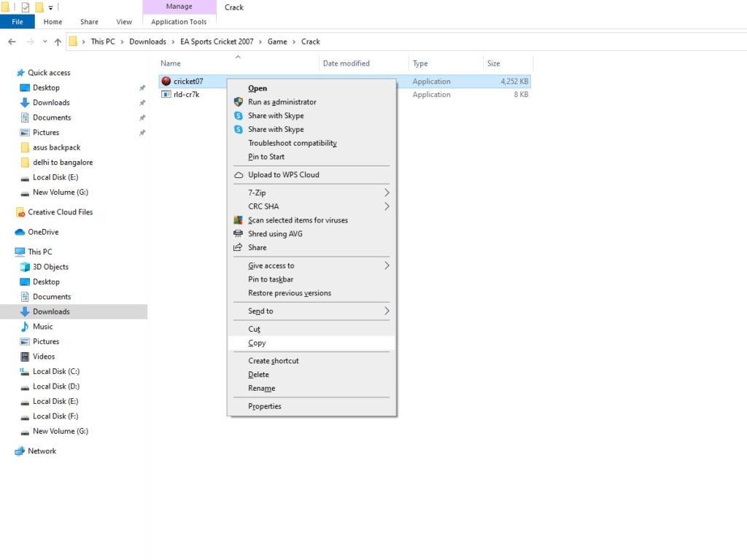Open the File ribbon tab
747x560 pixels.
pyautogui.click(x=18, y=22)
